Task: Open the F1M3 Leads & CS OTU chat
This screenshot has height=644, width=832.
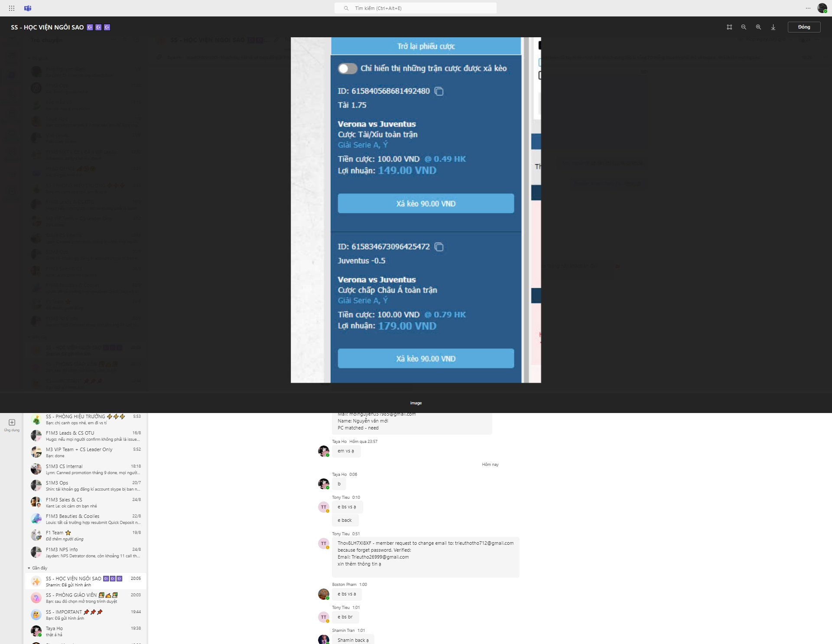Action: [86, 436]
